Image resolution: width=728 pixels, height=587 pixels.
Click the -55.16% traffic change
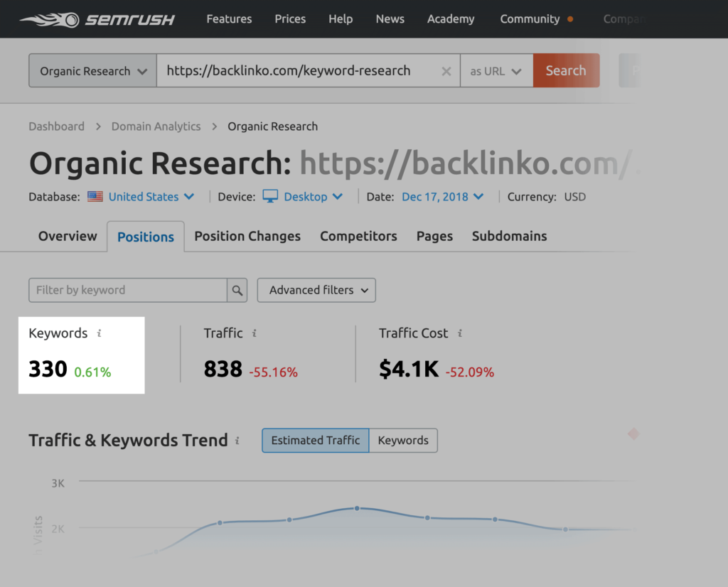tap(273, 372)
